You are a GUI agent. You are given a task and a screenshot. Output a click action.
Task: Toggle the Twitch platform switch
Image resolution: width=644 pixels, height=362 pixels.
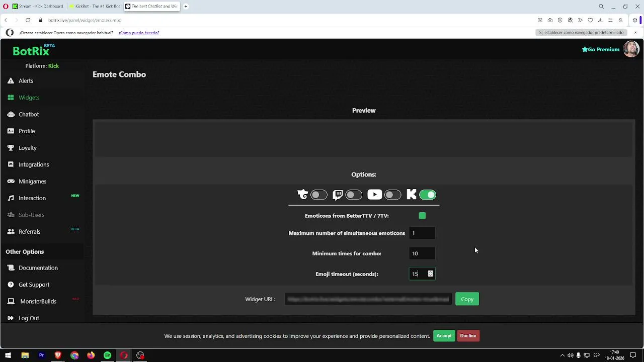pos(354,195)
